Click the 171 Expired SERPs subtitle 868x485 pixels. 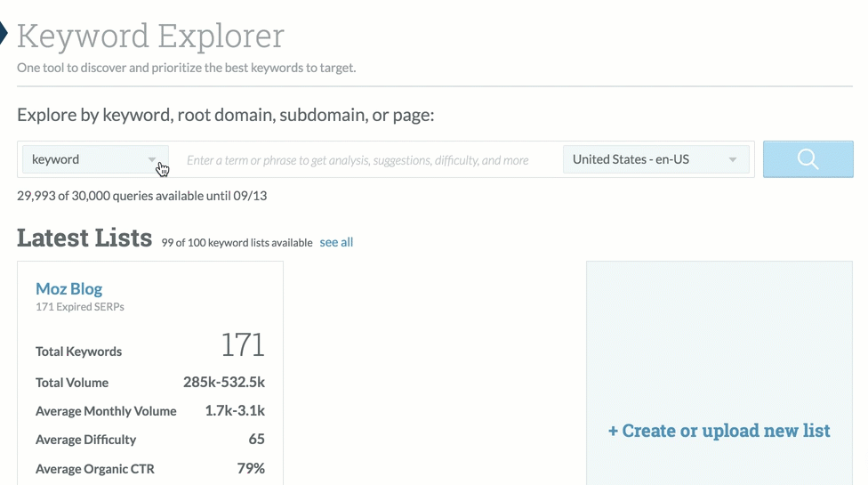pyautogui.click(x=79, y=307)
